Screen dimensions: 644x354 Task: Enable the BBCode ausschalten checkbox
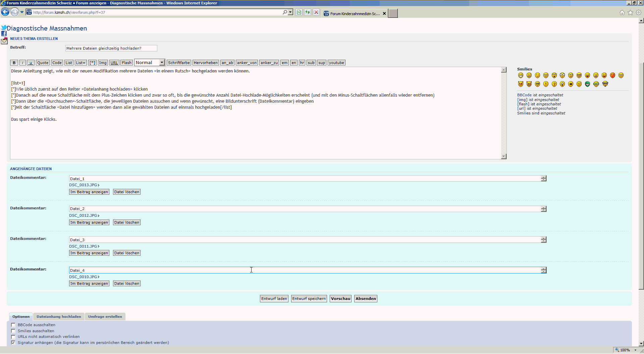point(13,325)
